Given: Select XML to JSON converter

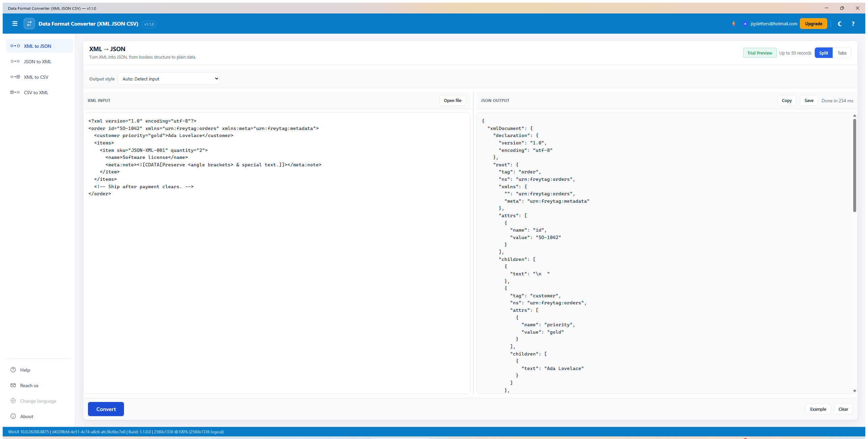Looking at the screenshot, I should (39, 46).
